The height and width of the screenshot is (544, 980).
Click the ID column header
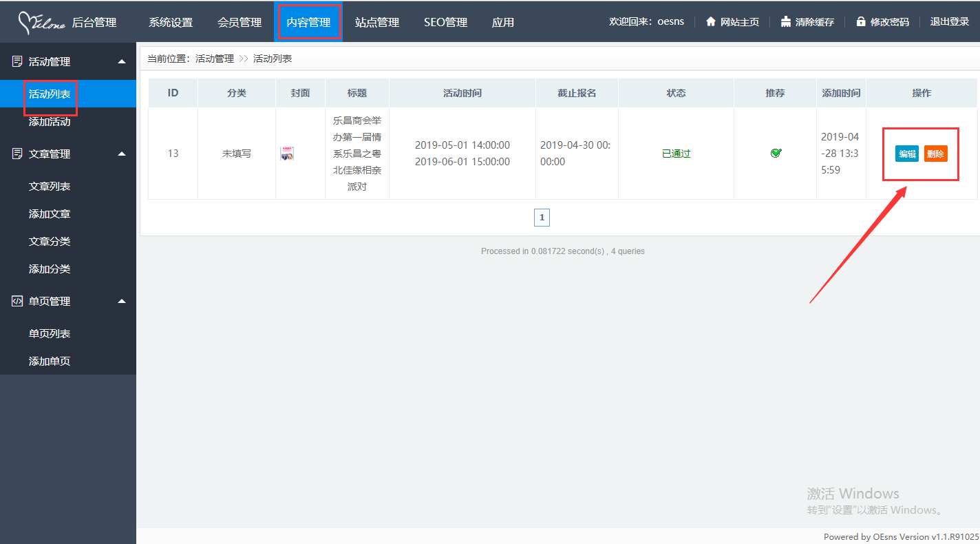coord(173,92)
